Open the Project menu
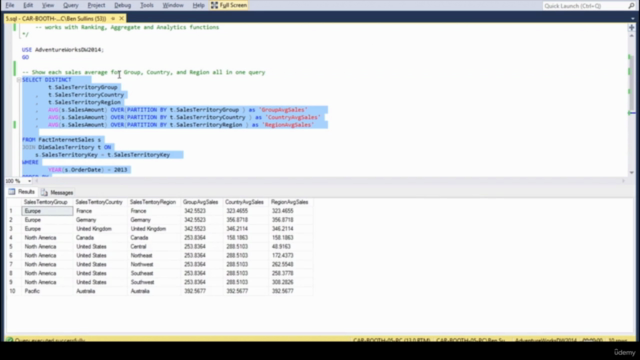The image size is (640, 360). (96, 5)
